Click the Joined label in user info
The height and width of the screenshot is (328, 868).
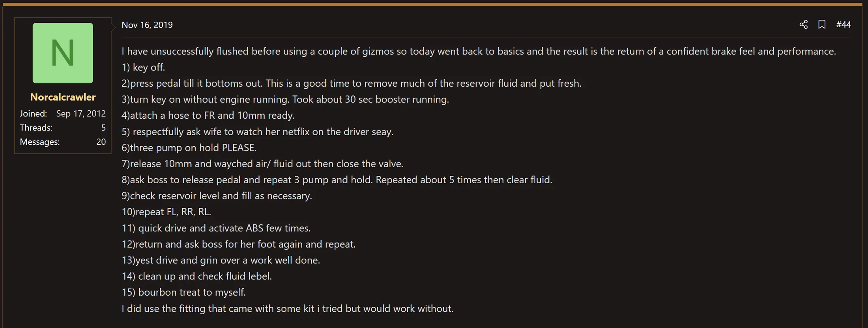click(x=33, y=114)
